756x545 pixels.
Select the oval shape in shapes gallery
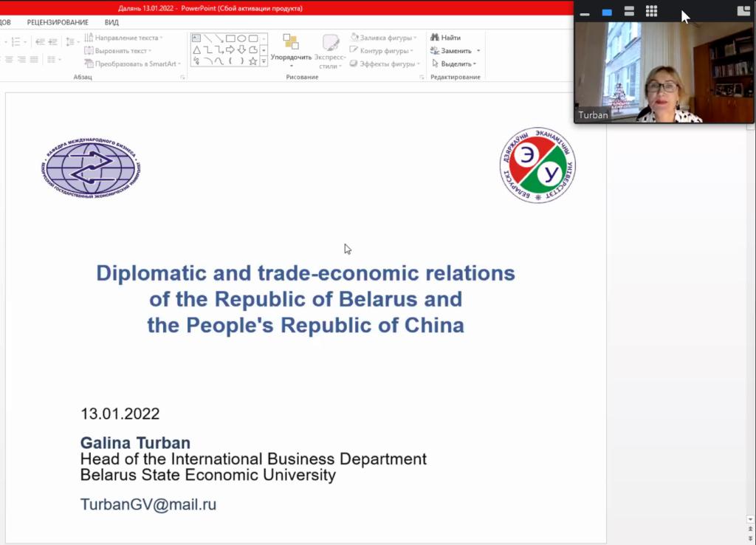pos(241,38)
